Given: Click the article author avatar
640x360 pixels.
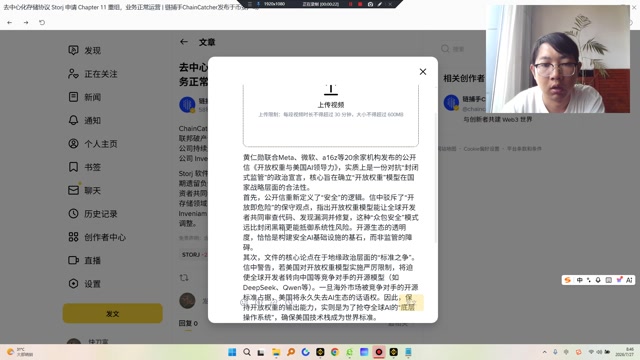Looking at the screenshot, I should [x=187, y=104].
